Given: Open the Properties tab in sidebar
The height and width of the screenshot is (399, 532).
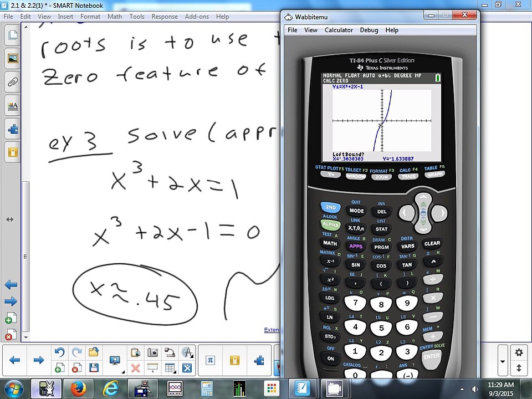Looking at the screenshot, I should 13,106.
